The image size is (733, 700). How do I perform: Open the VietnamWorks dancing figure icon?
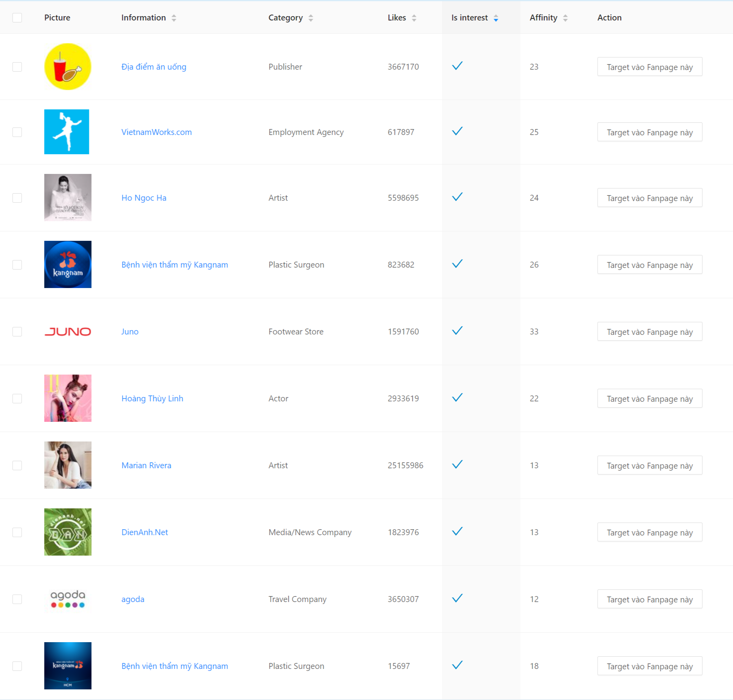pyautogui.click(x=66, y=132)
